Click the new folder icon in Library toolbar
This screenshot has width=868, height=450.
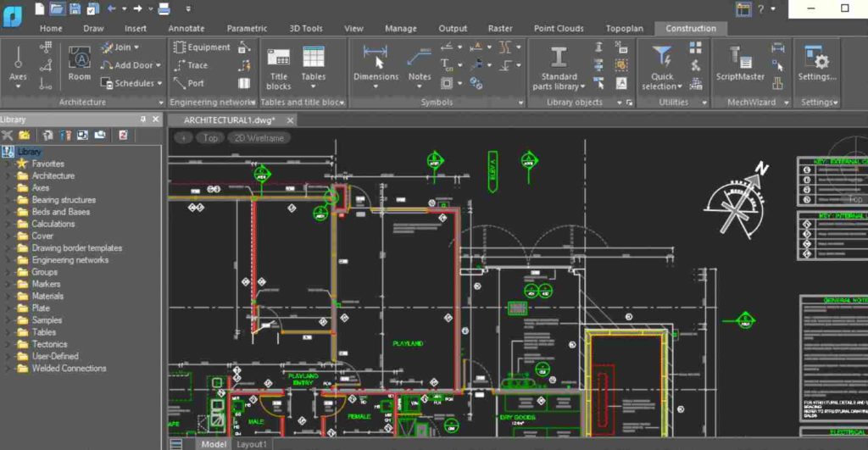pyautogui.click(x=25, y=135)
